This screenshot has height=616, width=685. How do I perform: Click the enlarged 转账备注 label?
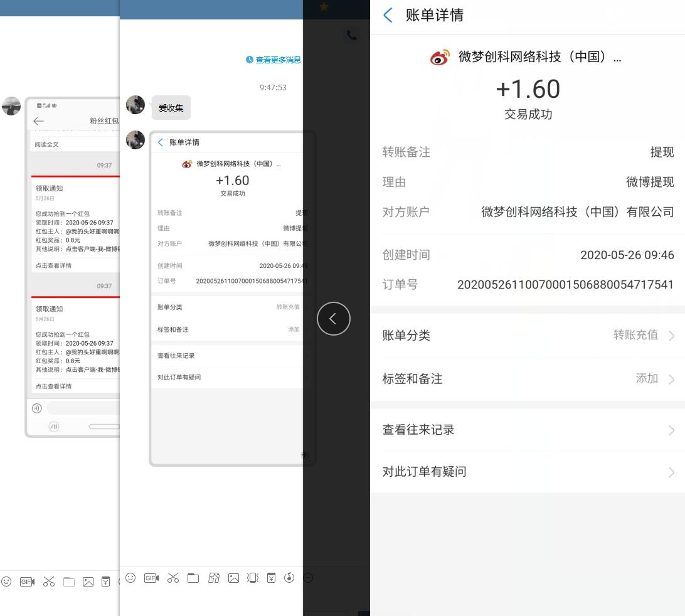click(406, 152)
